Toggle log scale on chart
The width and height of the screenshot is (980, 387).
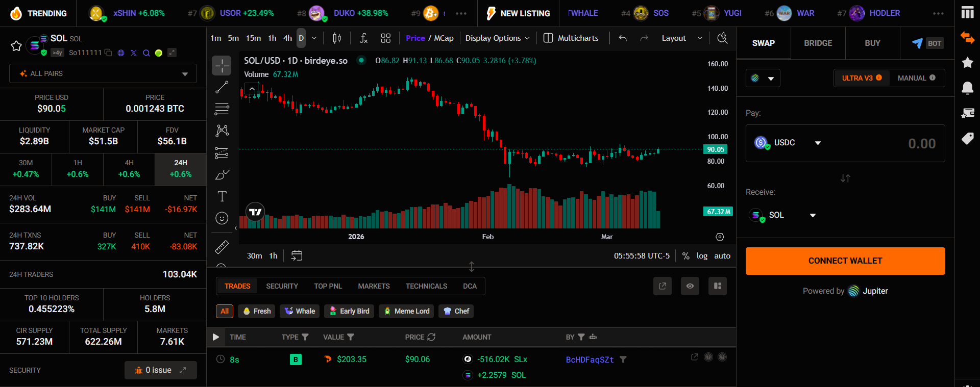[702, 256]
